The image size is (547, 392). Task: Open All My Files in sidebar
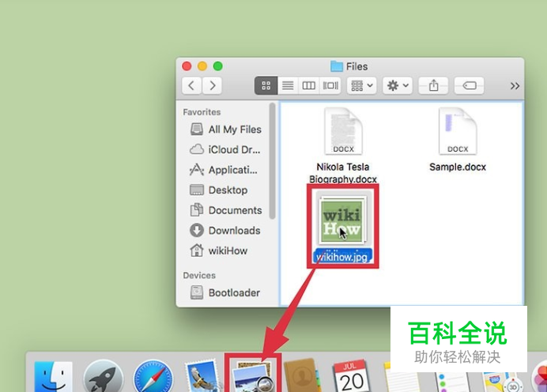click(226, 130)
